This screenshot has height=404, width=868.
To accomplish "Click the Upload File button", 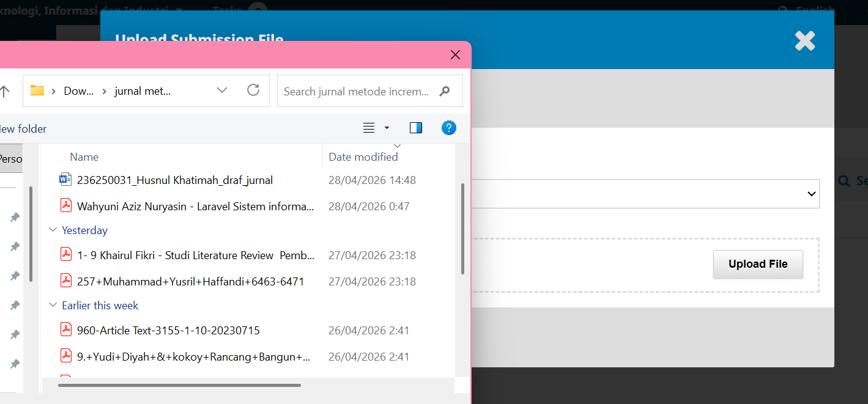I will (x=757, y=264).
